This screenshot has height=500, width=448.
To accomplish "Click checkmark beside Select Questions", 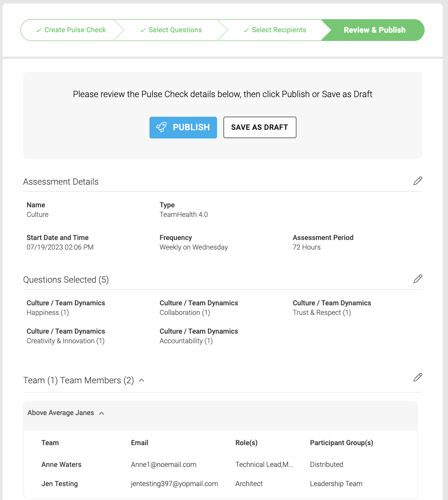I will click(x=143, y=30).
